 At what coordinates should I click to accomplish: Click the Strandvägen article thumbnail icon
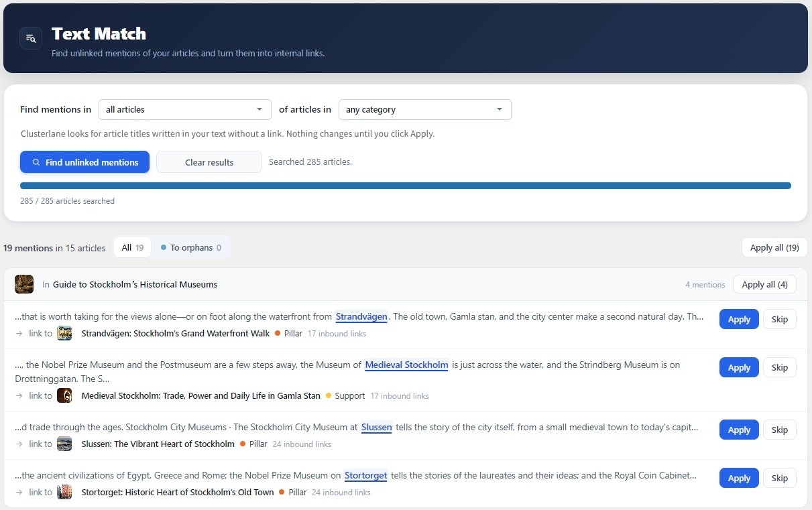pyautogui.click(x=64, y=333)
